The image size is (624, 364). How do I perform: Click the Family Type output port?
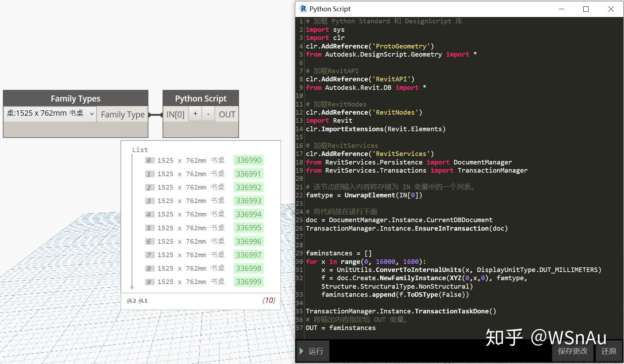point(123,114)
